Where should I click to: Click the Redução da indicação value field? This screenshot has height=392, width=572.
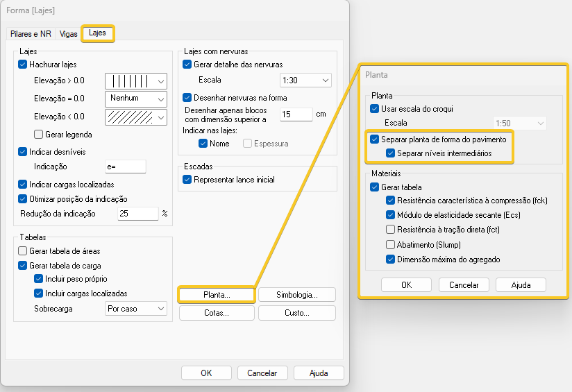pos(137,214)
